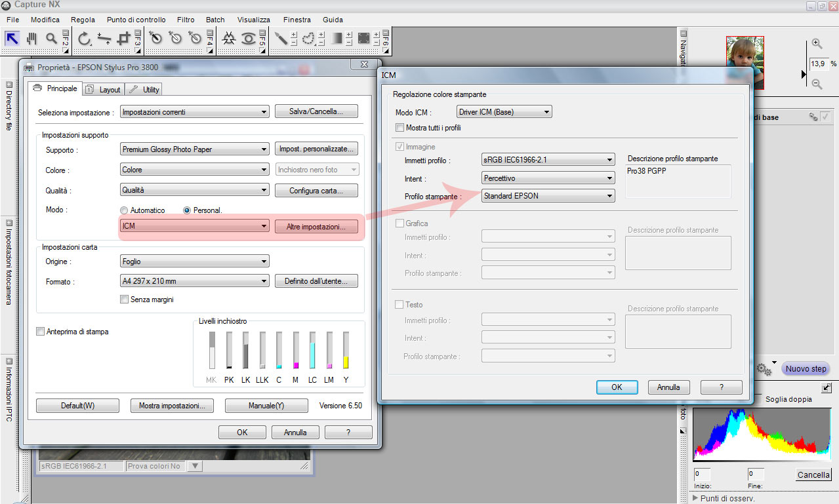Click the Configura carta button

click(x=316, y=191)
